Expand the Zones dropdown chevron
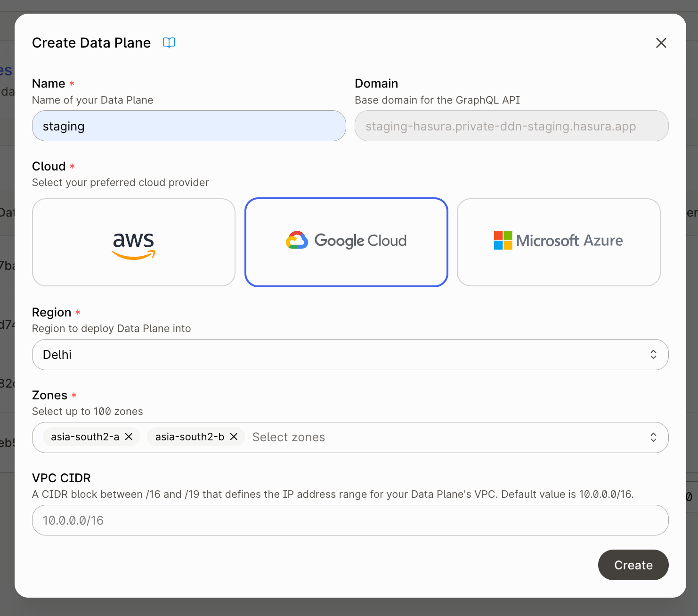Screen dimensions: 698x616 tap(653, 437)
